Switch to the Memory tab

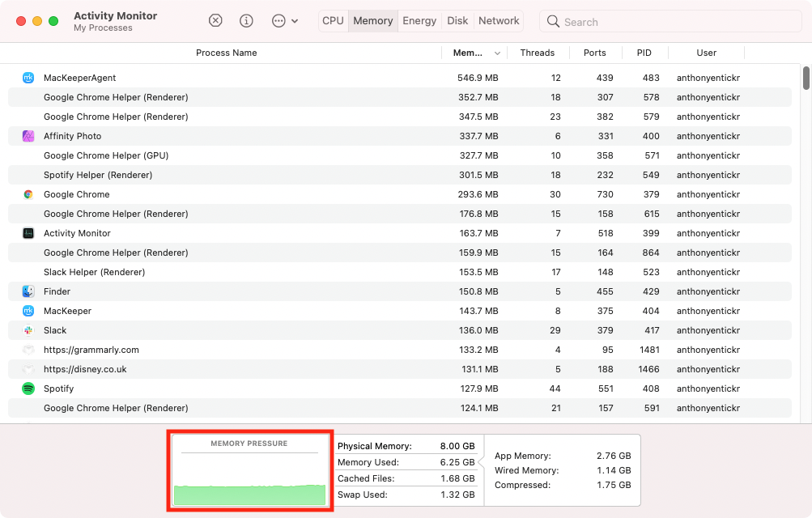click(x=373, y=21)
